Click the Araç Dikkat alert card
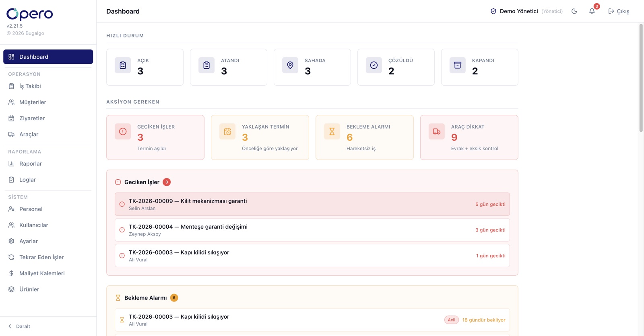 click(x=469, y=137)
